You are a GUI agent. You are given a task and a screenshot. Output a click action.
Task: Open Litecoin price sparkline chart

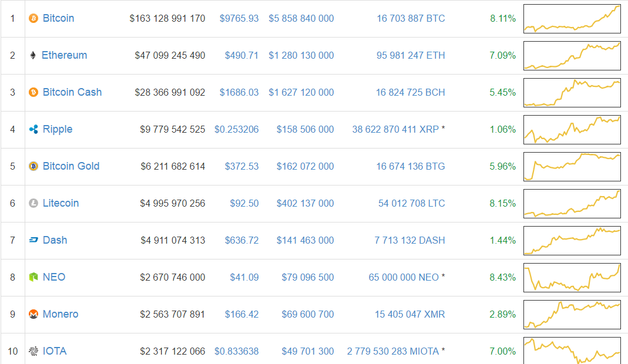point(572,204)
